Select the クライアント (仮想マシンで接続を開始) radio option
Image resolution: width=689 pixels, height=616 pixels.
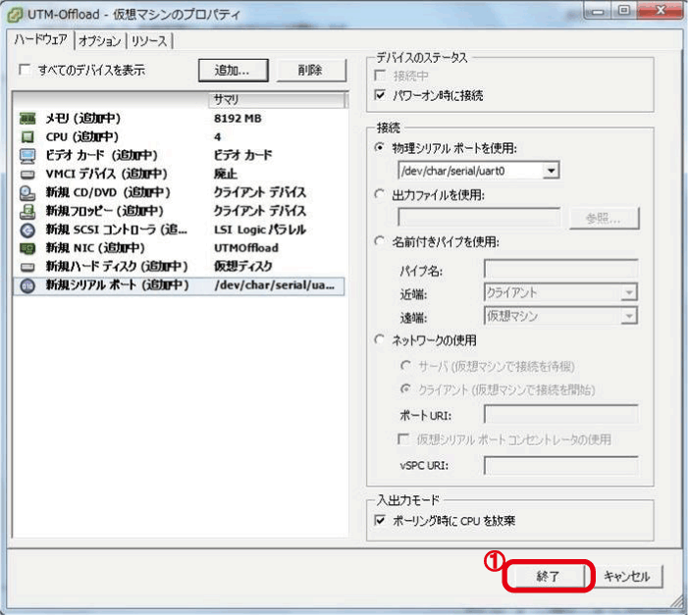[x=405, y=388]
